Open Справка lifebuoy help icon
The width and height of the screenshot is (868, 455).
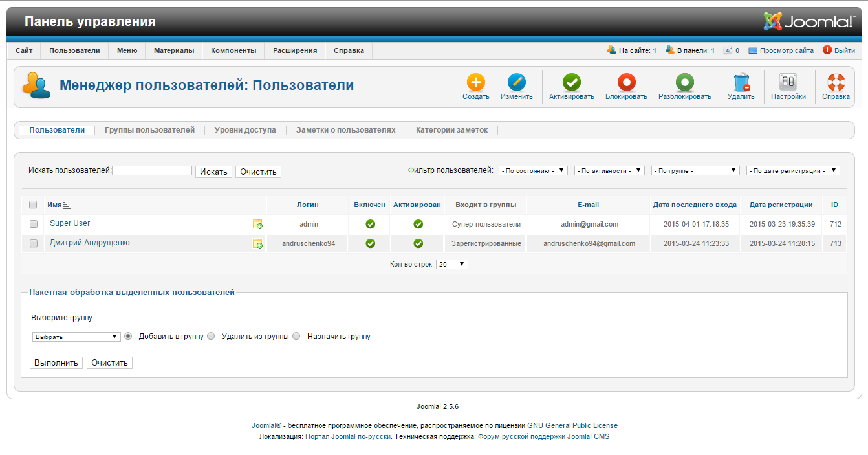click(x=836, y=83)
